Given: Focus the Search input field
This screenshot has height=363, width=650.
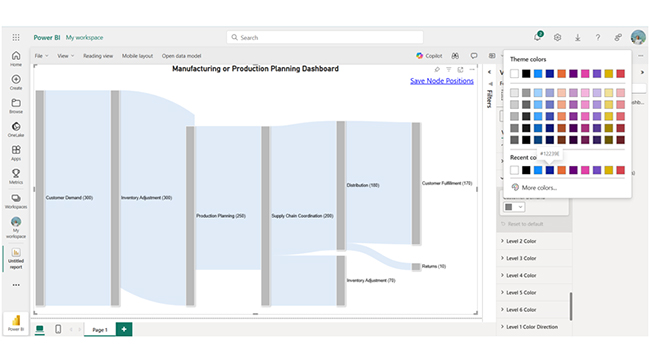Looking at the screenshot, I should tap(325, 37).
